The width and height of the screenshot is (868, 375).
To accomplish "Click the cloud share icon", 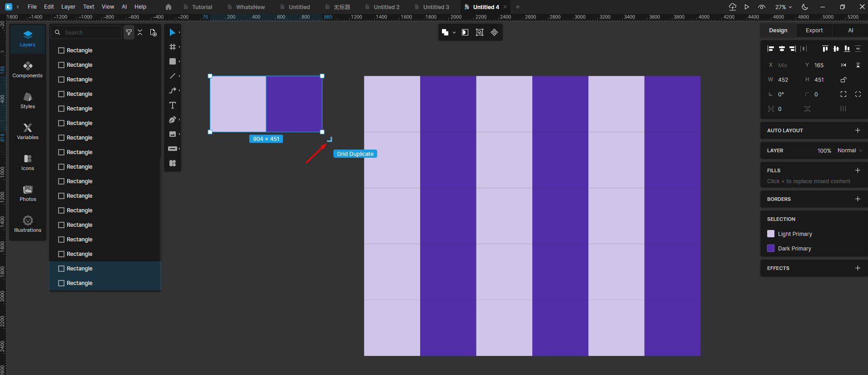I will coord(733,7).
